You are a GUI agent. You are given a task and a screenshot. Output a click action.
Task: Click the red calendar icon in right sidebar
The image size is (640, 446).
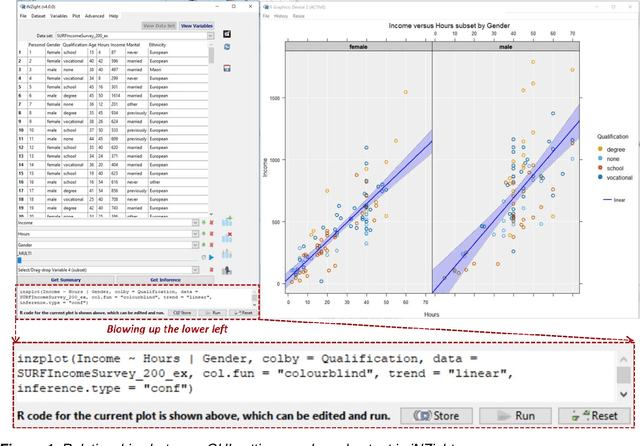(229, 68)
